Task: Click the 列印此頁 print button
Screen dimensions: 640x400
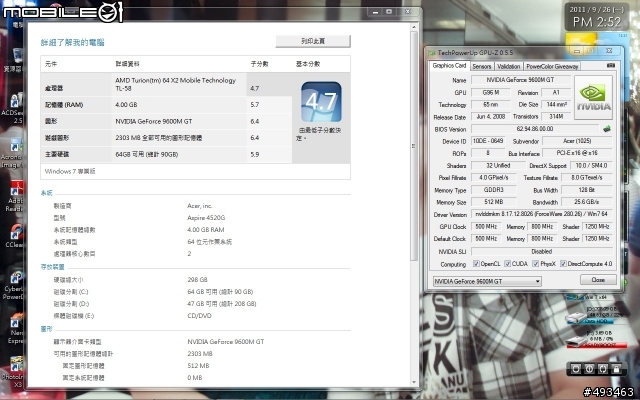Action: tap(313, 41)
